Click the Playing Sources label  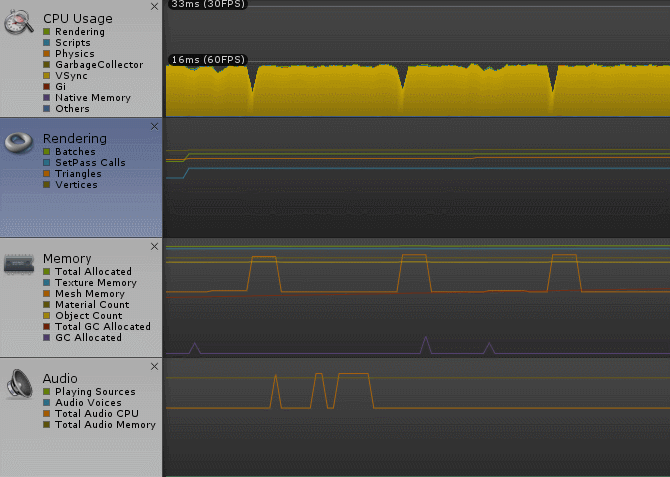coord(95,392)
